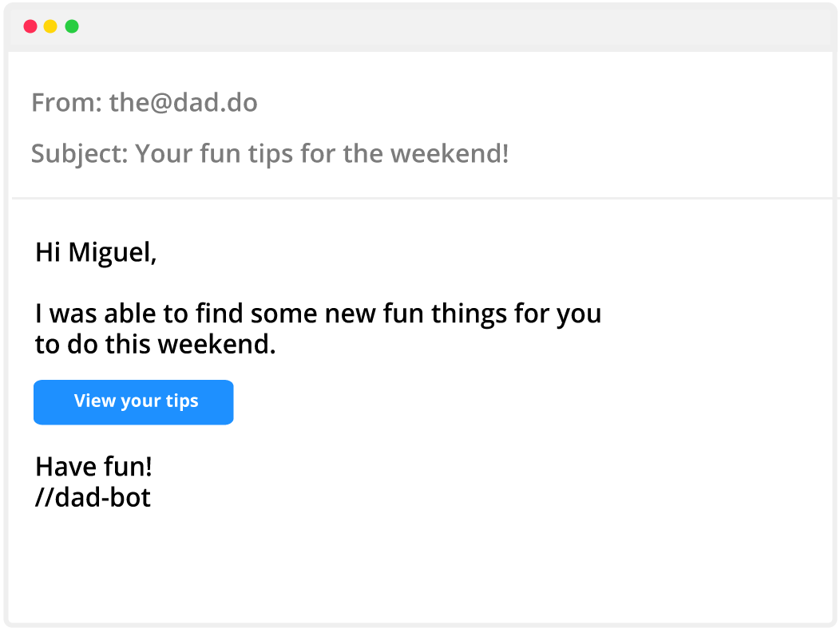Click the word "weekend!" in the subject

point(455,153)
